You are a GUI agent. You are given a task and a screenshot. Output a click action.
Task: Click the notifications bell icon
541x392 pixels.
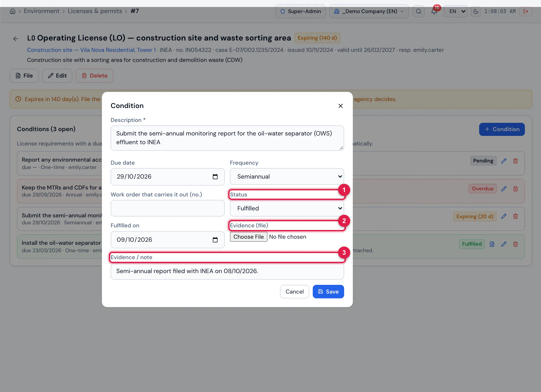point(434,11)
